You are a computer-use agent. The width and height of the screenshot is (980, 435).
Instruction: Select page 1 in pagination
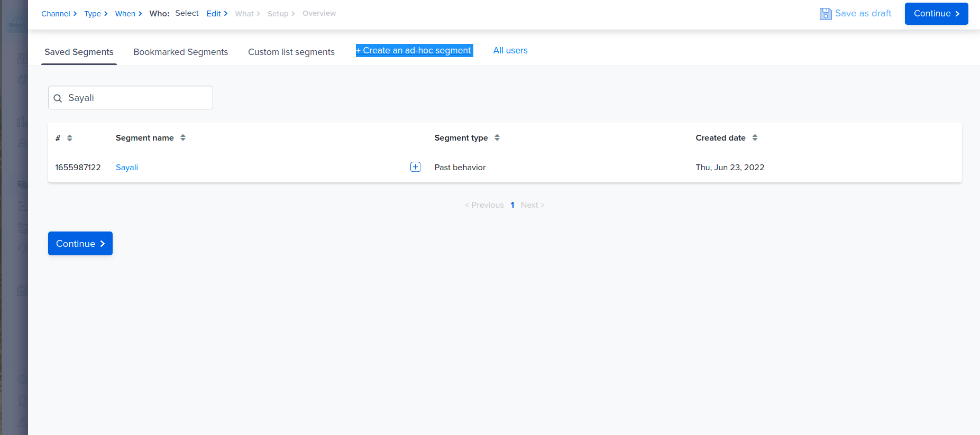512,205
